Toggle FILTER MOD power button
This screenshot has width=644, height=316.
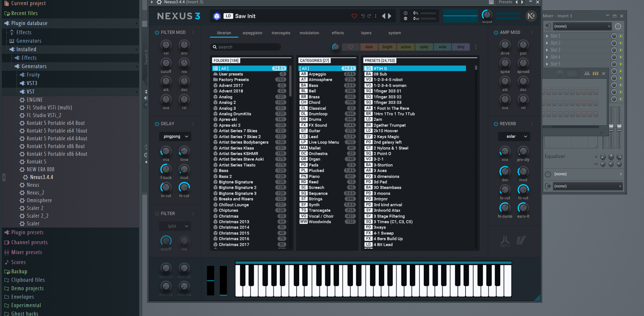point(157,32)
